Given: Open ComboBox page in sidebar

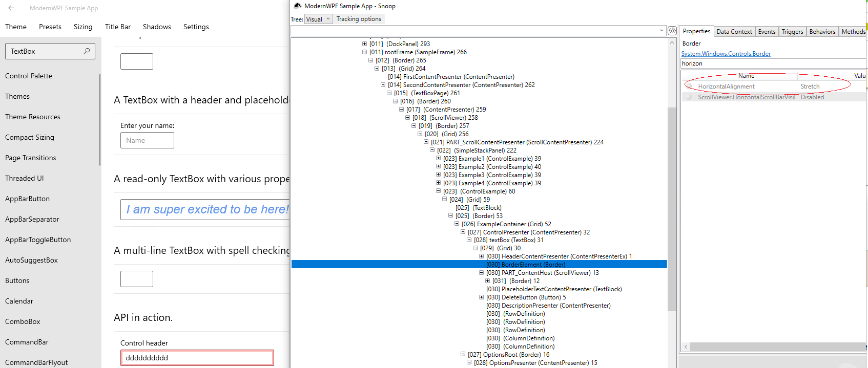Looking at the screenshot, I should point(23,321).
